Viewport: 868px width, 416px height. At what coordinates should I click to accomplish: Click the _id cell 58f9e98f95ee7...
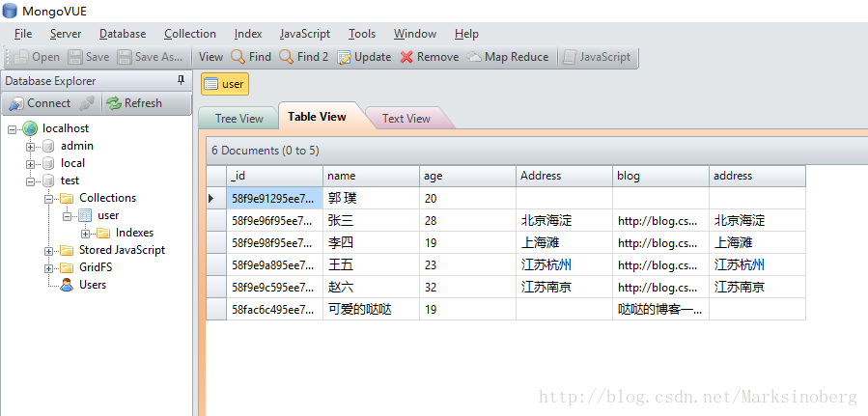[274, 243]
